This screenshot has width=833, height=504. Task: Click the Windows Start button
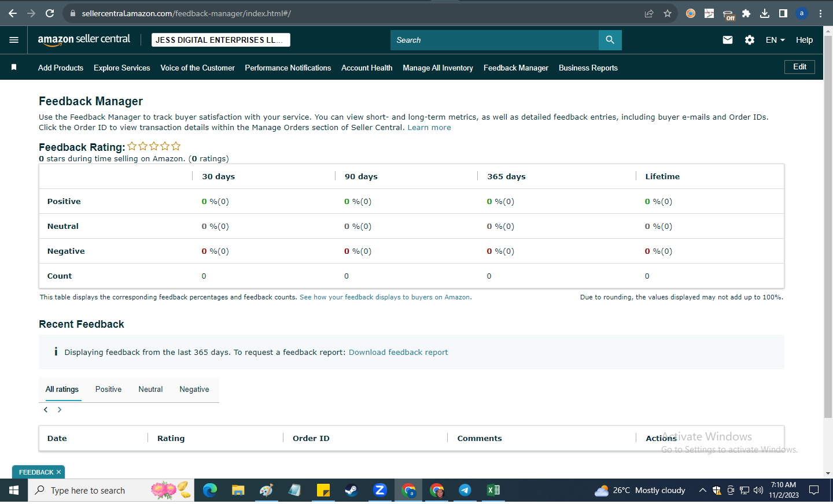point(14,490)
